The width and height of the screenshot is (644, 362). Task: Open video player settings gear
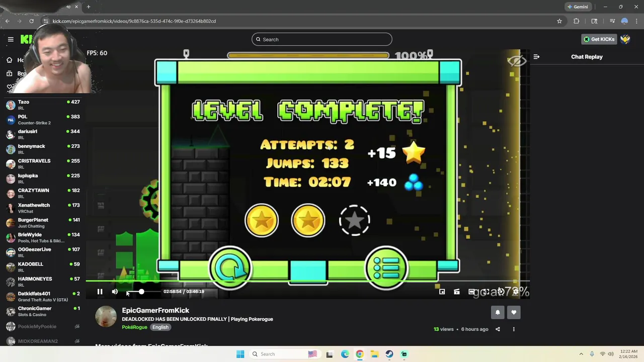(515, 292)
